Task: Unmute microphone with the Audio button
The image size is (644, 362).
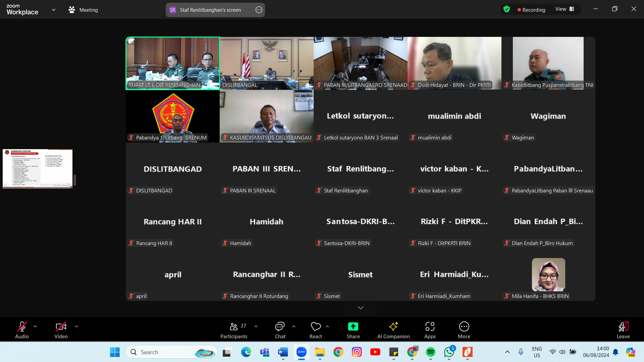Action: click(22, 330)
